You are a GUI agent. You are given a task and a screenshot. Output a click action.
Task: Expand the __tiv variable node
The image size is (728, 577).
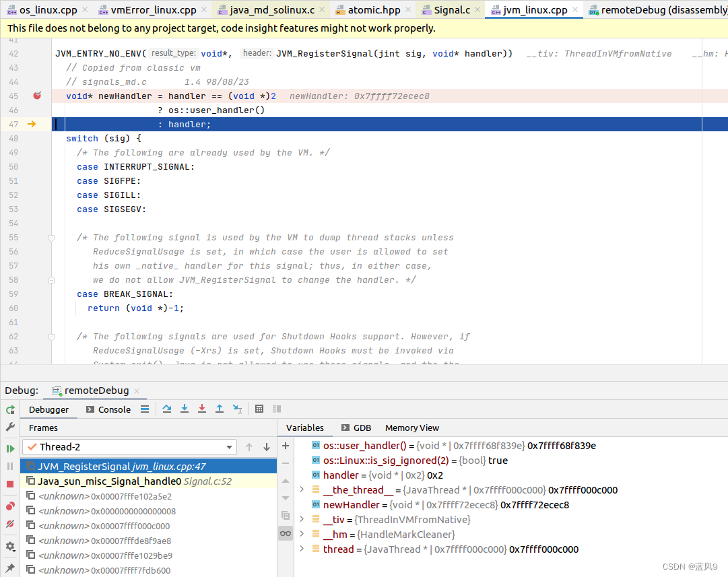302,520
